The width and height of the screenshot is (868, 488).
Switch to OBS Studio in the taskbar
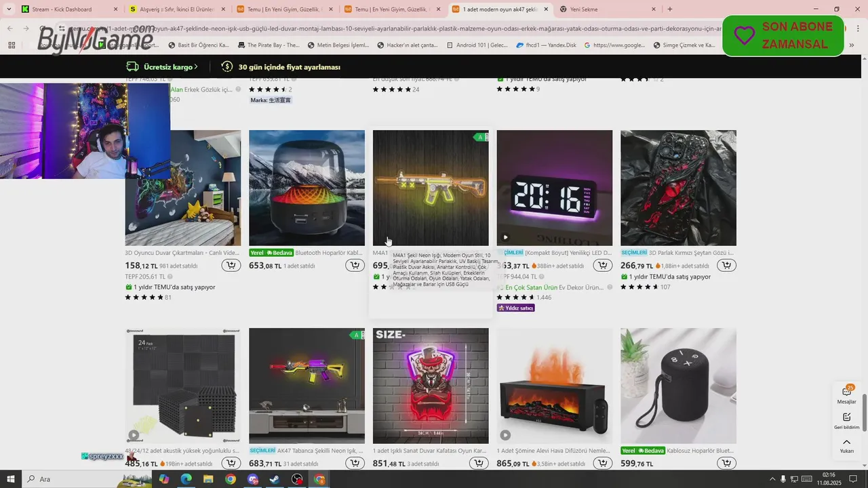(x=297, y=479)
